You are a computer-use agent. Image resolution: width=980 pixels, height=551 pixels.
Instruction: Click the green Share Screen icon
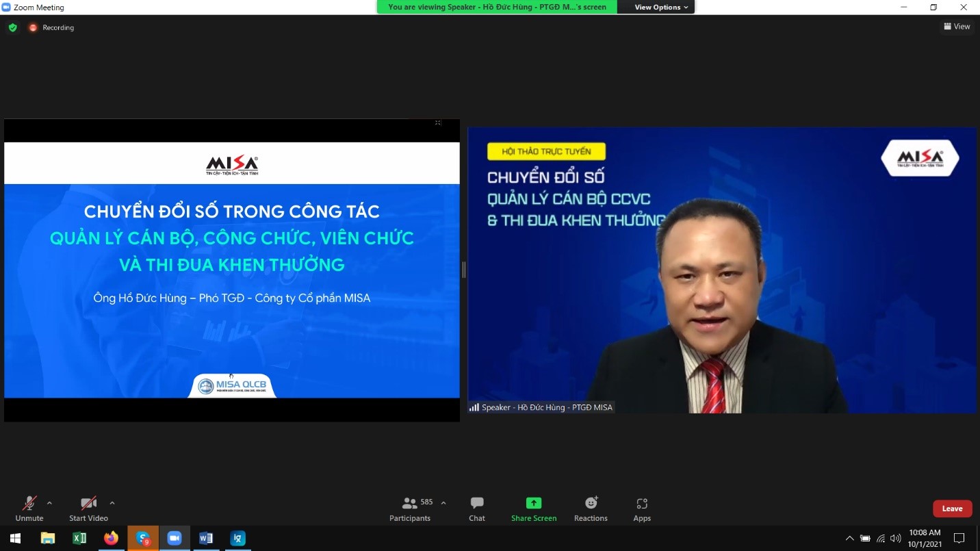534,503
